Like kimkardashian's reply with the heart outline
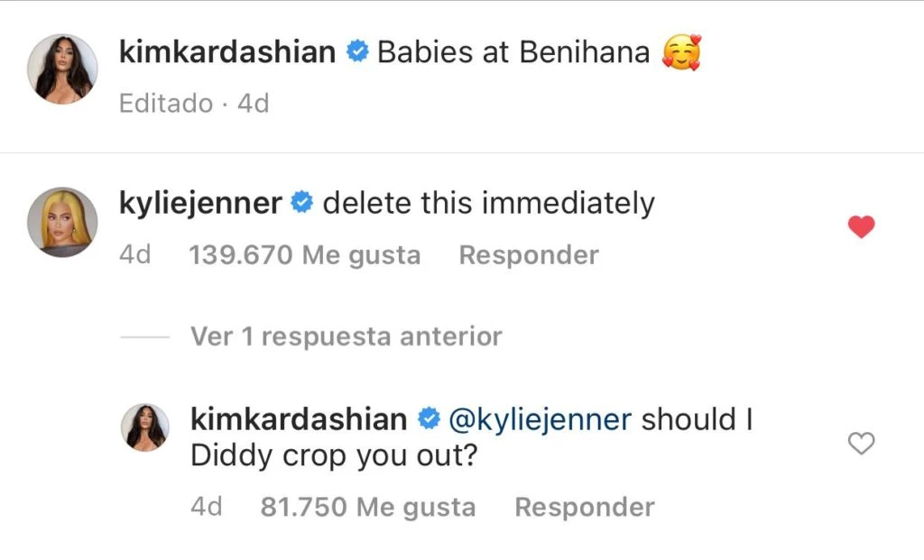This screenshot has height=560, width=924. 863,443
